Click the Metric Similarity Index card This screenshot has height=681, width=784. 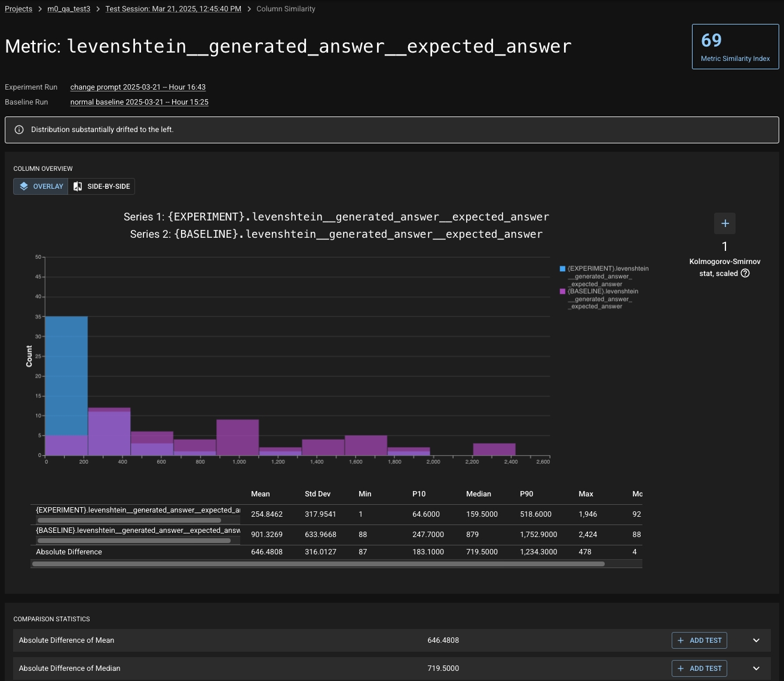pyautogui.click(x=735, y=47)
